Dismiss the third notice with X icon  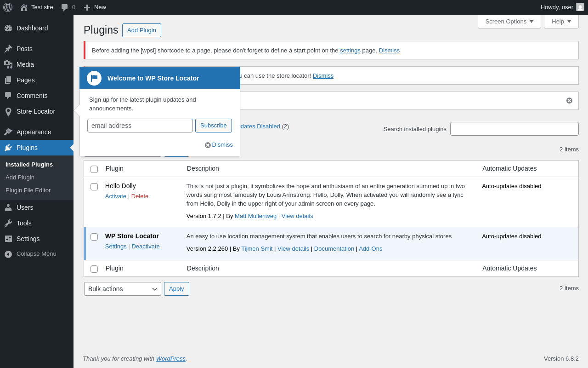tap(569, 100)
